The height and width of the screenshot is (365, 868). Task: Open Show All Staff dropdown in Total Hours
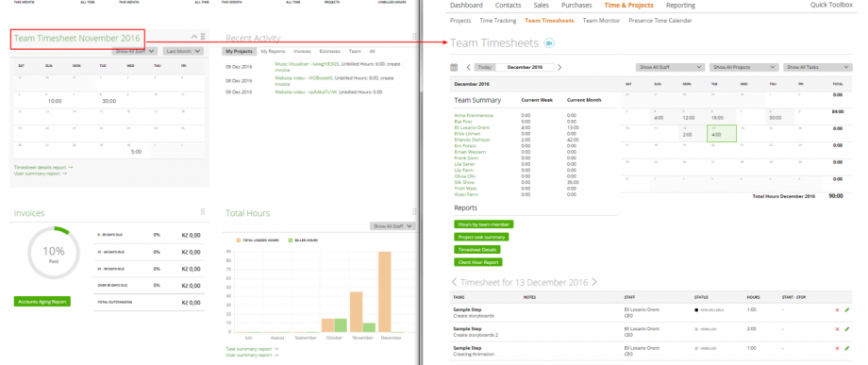coord(392,226)
